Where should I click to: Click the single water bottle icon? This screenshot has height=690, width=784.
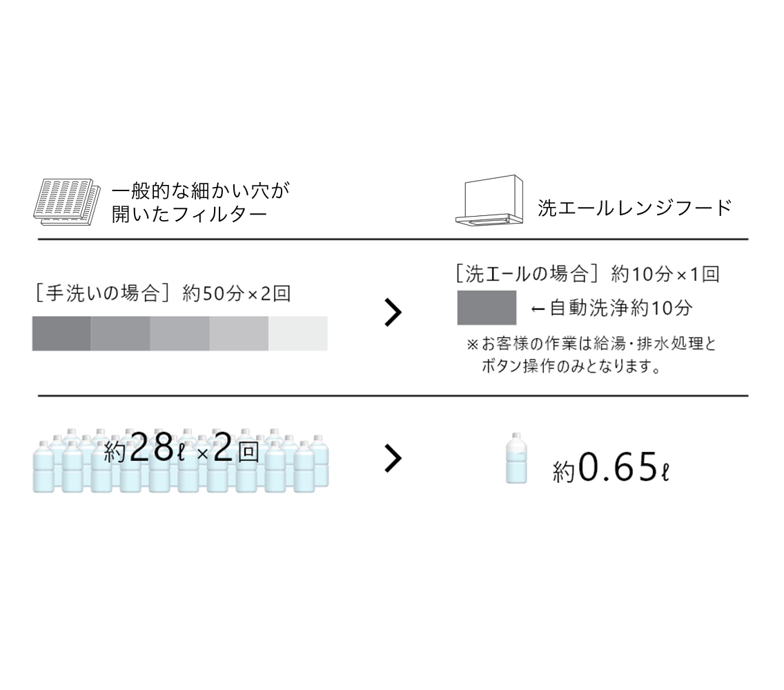coord(516,458)
